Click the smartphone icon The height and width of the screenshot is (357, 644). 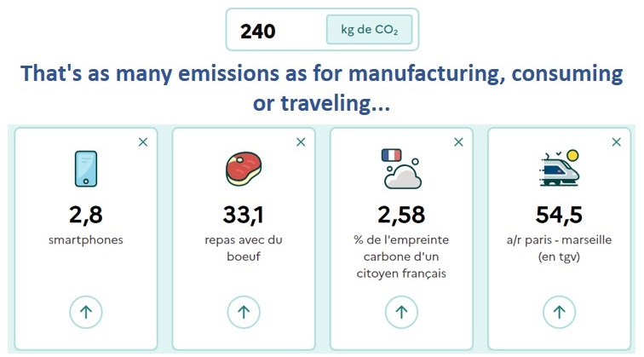coord(86,169)
